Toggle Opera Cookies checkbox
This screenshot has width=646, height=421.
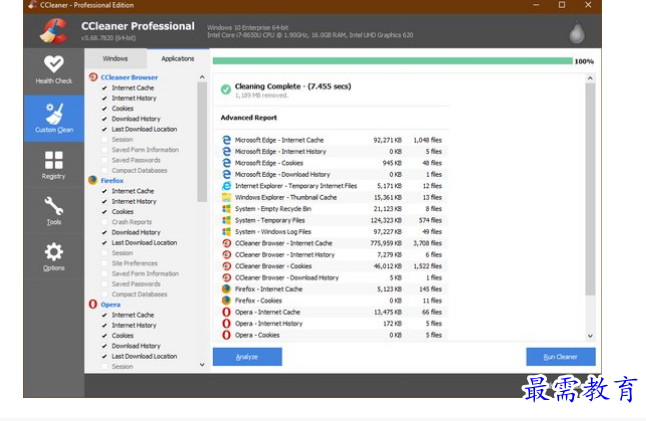point(104,336)
